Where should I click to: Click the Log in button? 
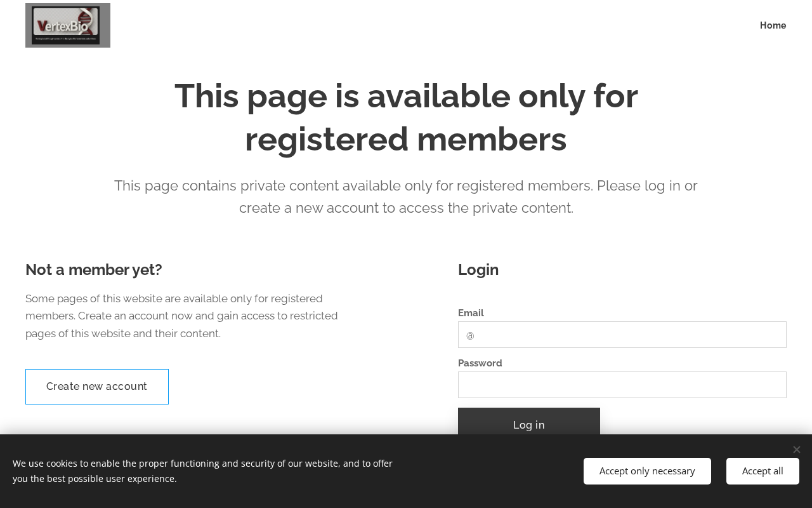528,424
